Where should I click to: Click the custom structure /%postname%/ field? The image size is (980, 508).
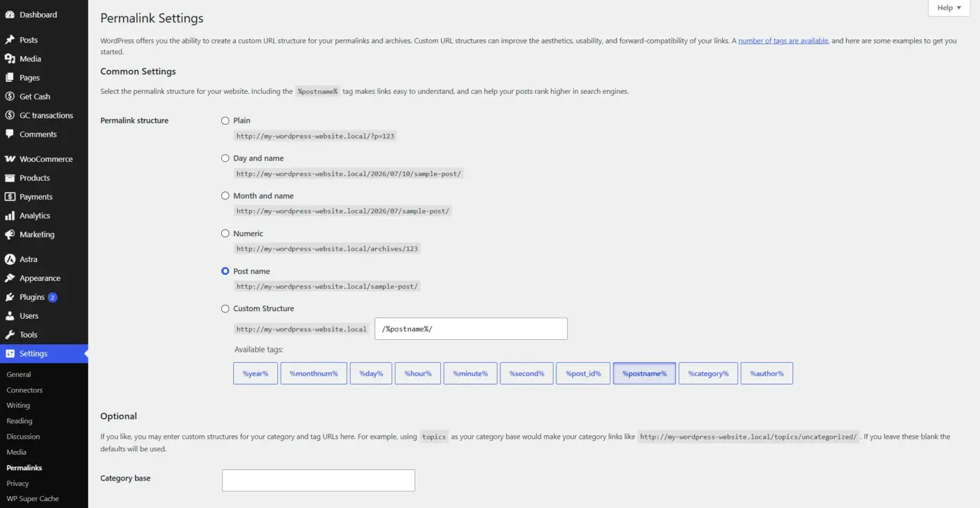(x=471, y=329)
